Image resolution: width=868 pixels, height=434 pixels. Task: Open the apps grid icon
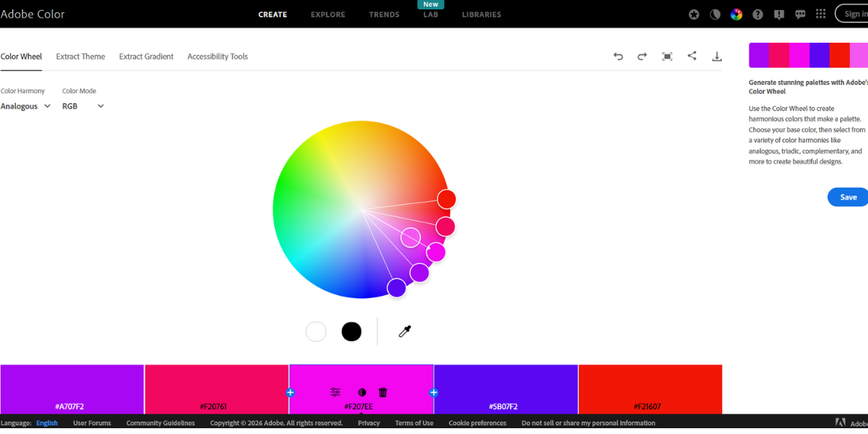point(820,14)
